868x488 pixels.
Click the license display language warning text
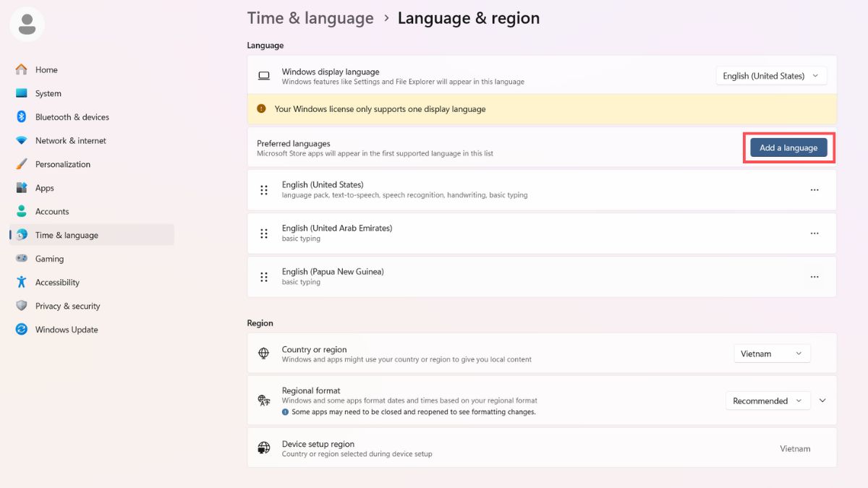380,109
